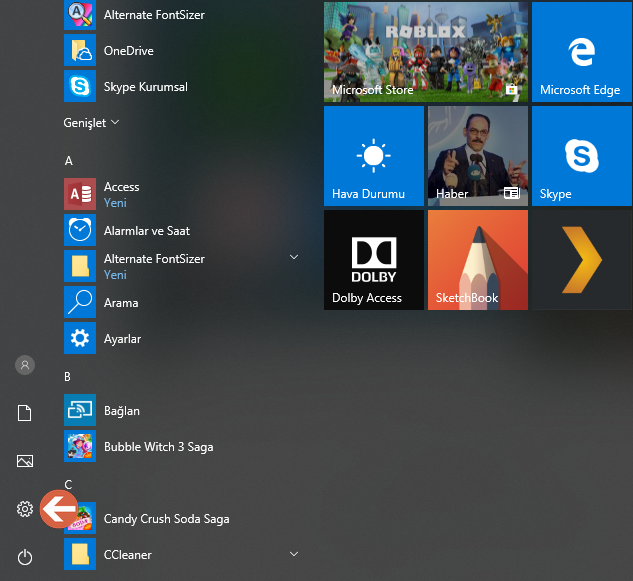Open the Plex orange chevron tile
The image size is (633, 581).
point(582,260)
